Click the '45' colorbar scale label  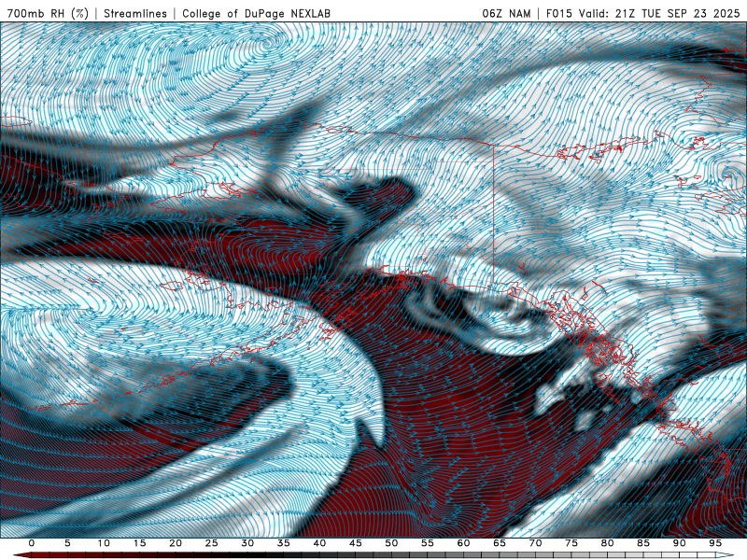(356, 543)
